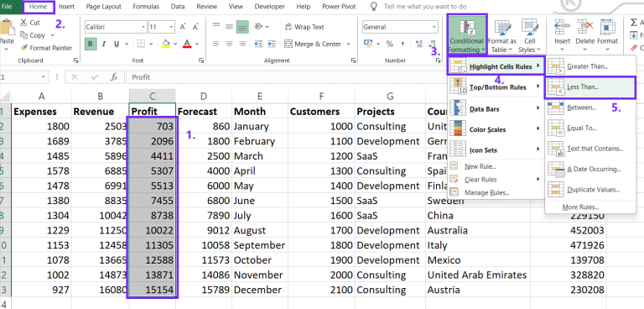Screen dimensions: 644x309
Task: Open the General number format dropdown
Action: [434, 27]
